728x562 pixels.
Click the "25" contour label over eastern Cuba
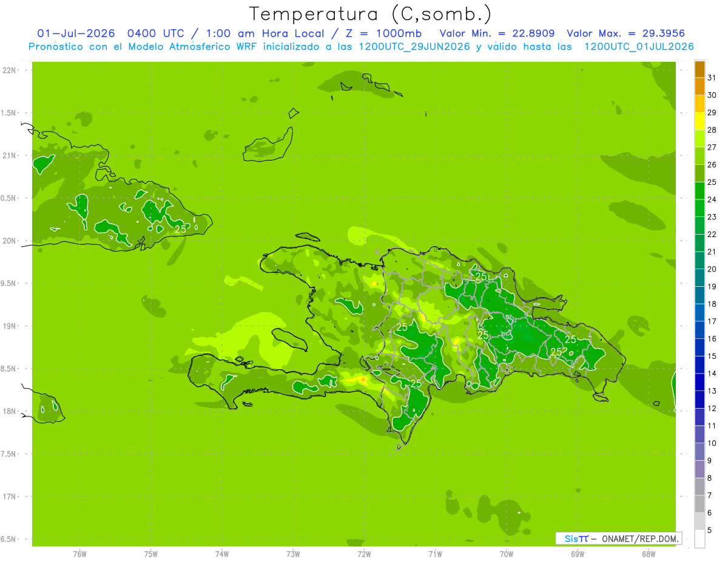pyautogui.click(x=180, y=229)
